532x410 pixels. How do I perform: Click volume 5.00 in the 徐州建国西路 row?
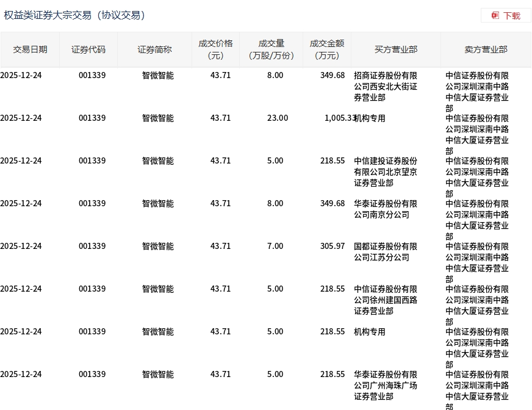[275, 289]
